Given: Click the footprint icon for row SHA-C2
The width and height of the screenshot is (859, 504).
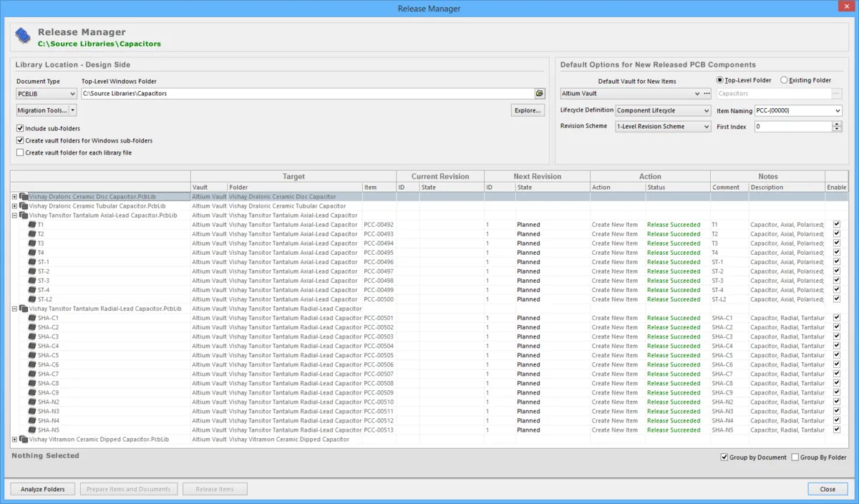Looking at the screenshot, I should [31, 327].
